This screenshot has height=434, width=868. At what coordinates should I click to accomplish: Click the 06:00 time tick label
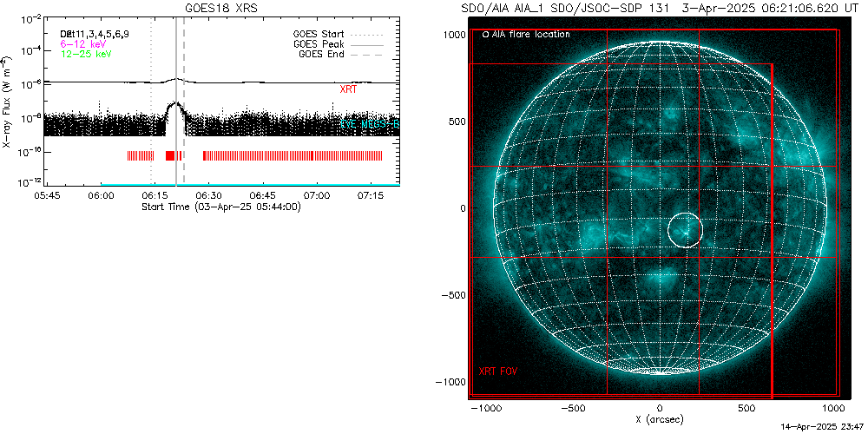(x=102, y=196)
